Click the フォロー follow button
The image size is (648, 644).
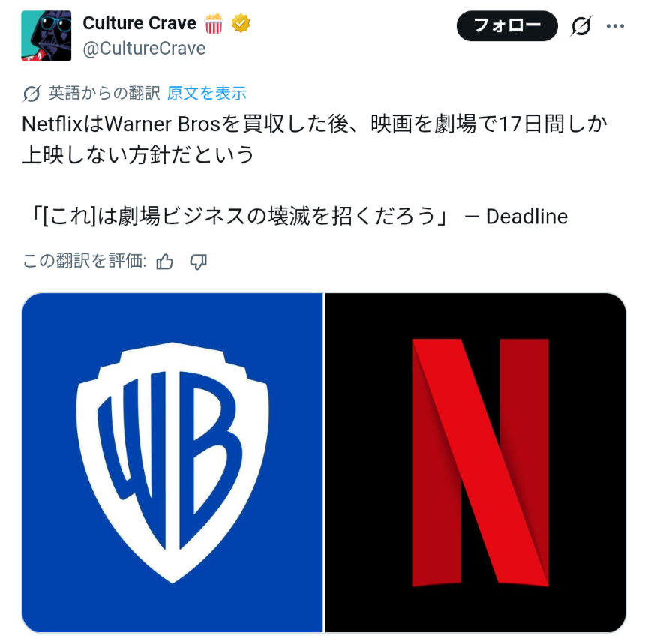[507, 26]
